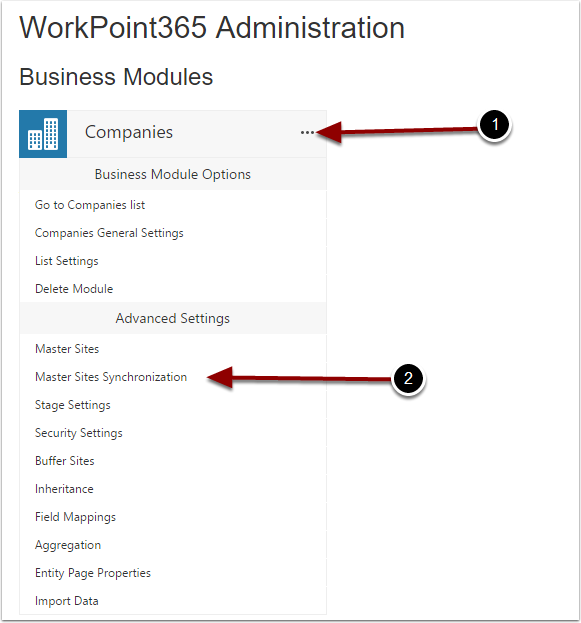Click the Business Module Options header
Viewport: 581px width, 623px height.
173,174
